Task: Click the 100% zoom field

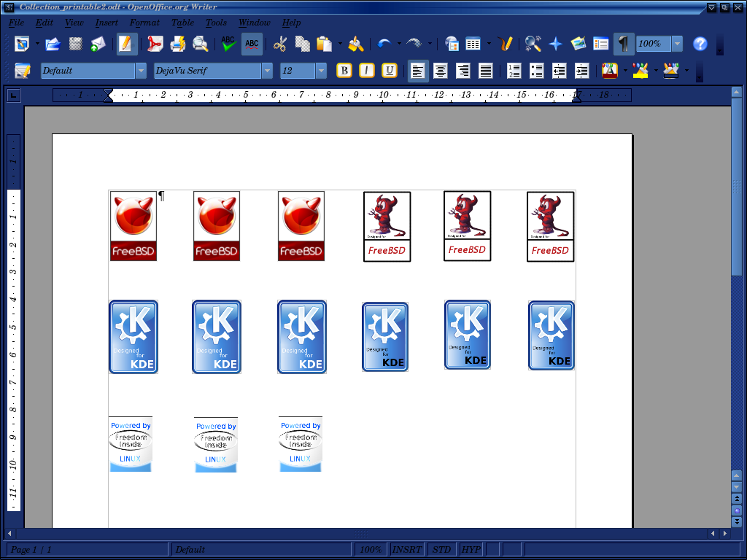Action: 654,44
